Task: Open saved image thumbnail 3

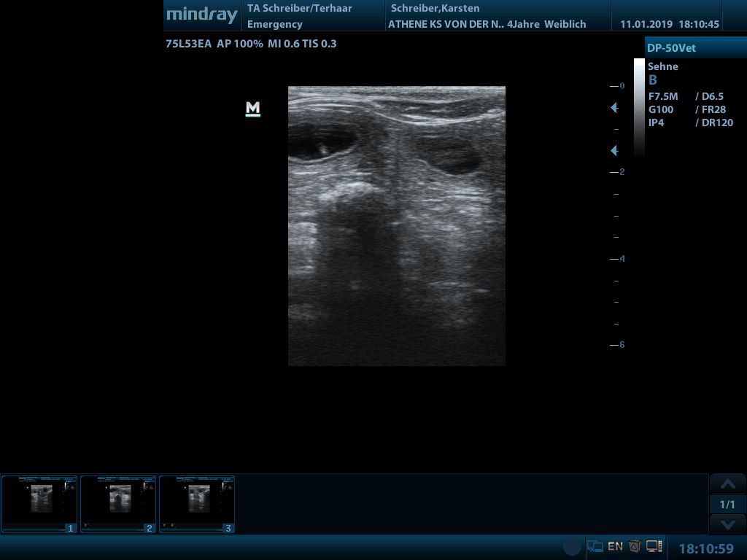Action: click(x=197, y=504)
